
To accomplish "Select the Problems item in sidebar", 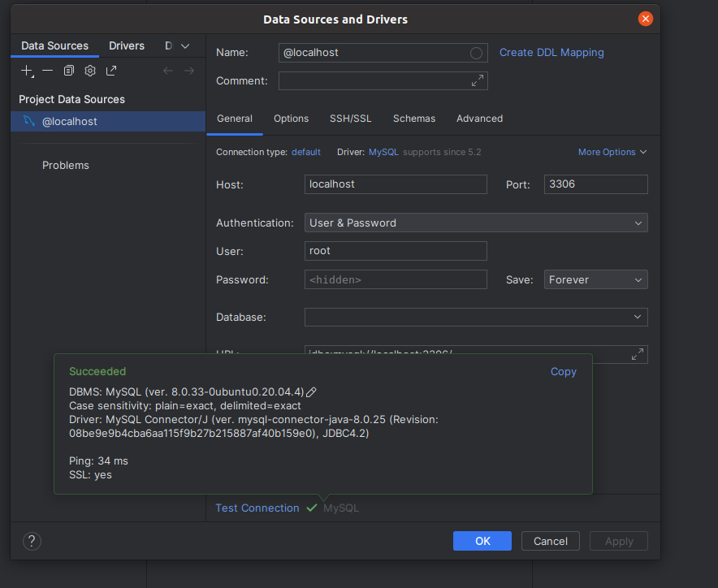I will [66, 166].
